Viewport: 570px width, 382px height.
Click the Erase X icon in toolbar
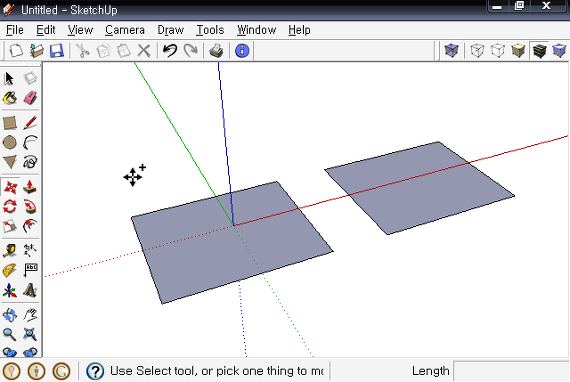point(144,51)
